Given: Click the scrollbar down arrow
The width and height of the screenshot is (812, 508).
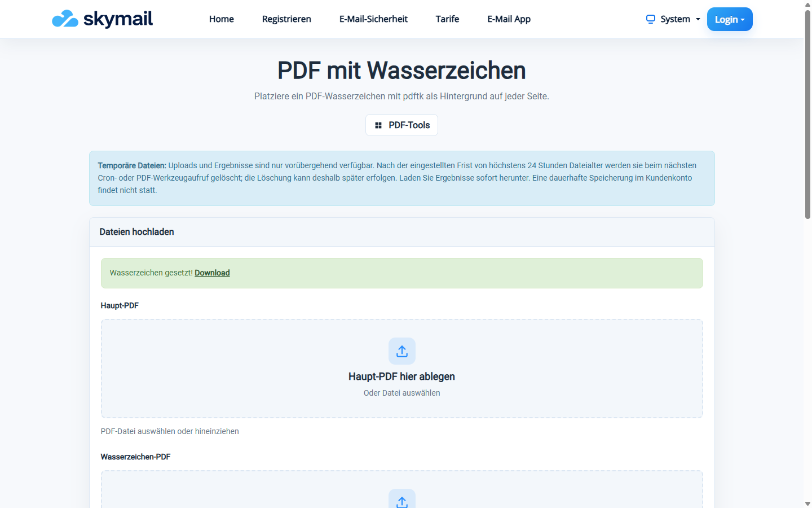Looking at the screenshot, I should coord(807,503).
